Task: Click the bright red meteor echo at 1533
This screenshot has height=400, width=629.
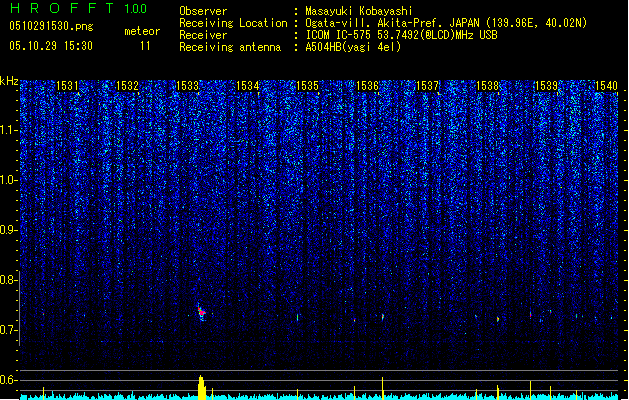Action: click(201, 312)
